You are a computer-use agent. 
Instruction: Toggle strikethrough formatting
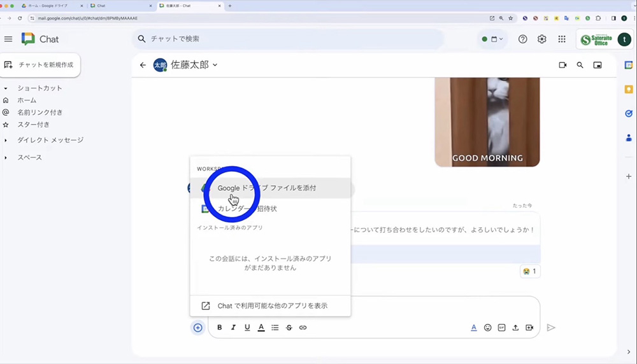click(289, 328)
